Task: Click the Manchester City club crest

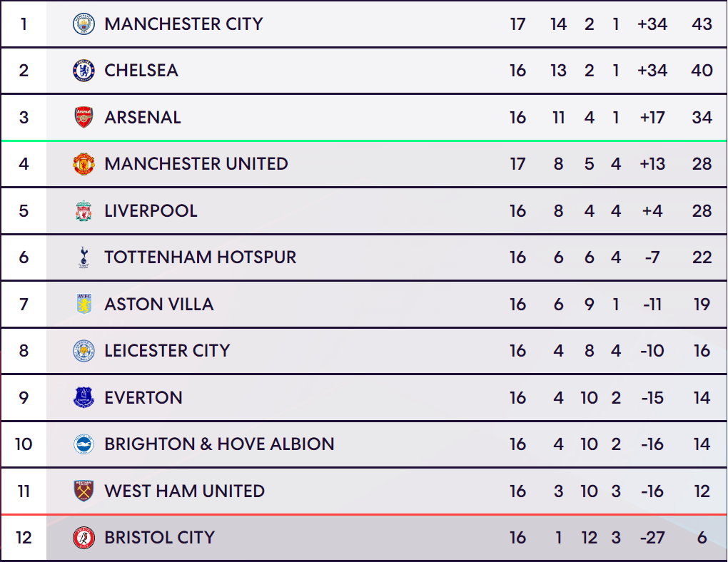Action: click(x=84, y=24)
